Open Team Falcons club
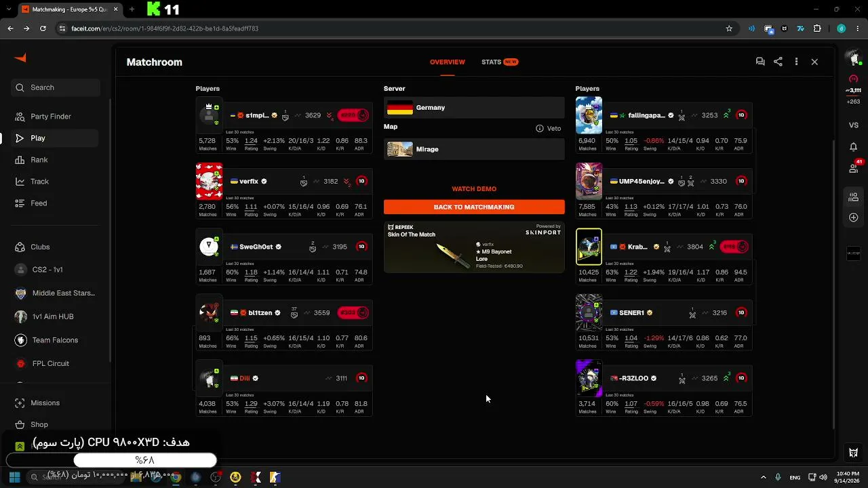The height and width of the screenshot is (488, 868). [55, 340]
